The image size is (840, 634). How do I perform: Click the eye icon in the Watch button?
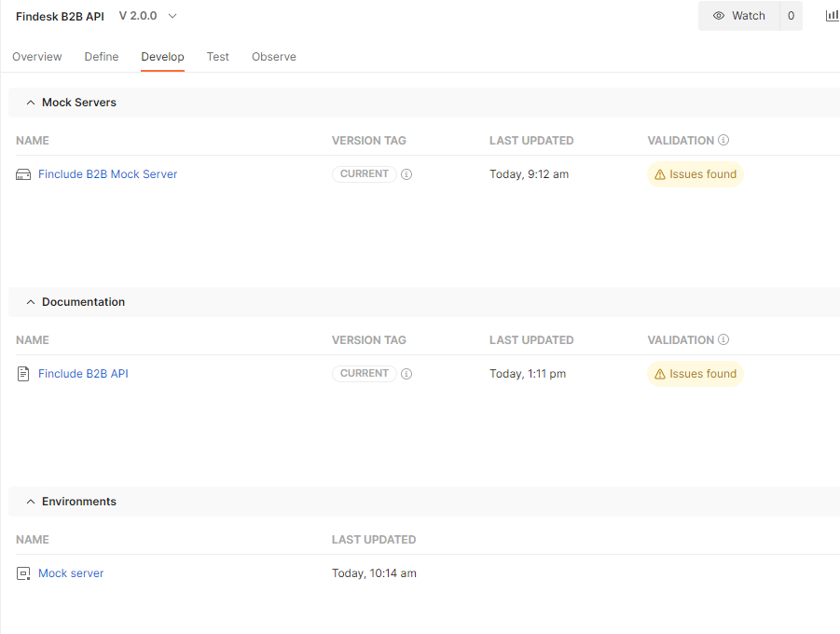[x=719, y=16]
